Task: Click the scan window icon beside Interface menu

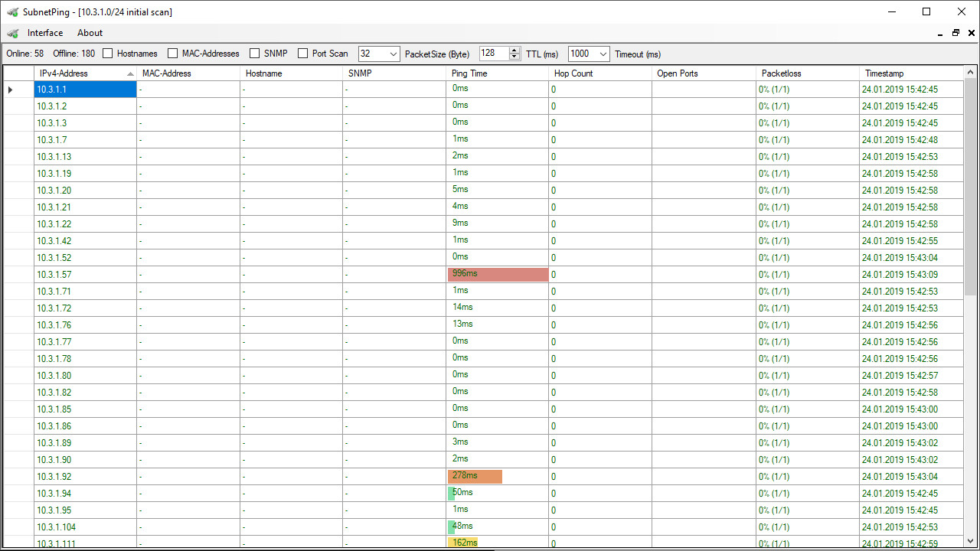Action: pos(12,33)
